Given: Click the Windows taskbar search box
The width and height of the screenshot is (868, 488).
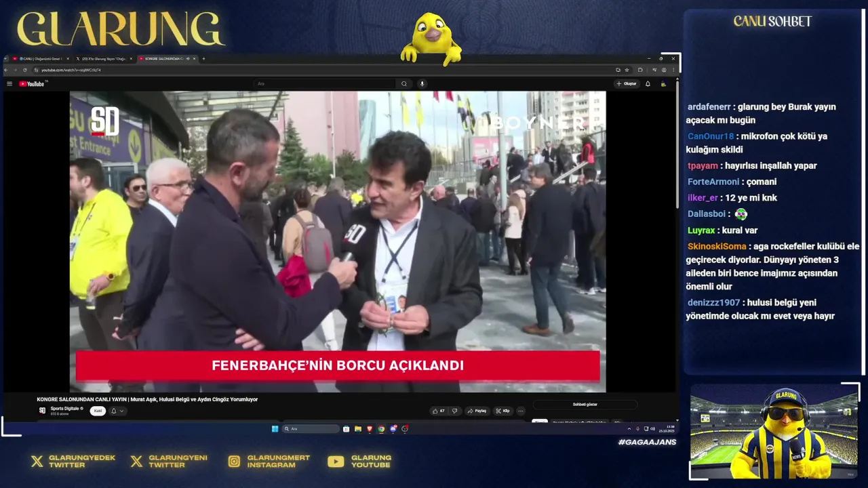Looking at the screenshot, I should (x=311, y=428).
